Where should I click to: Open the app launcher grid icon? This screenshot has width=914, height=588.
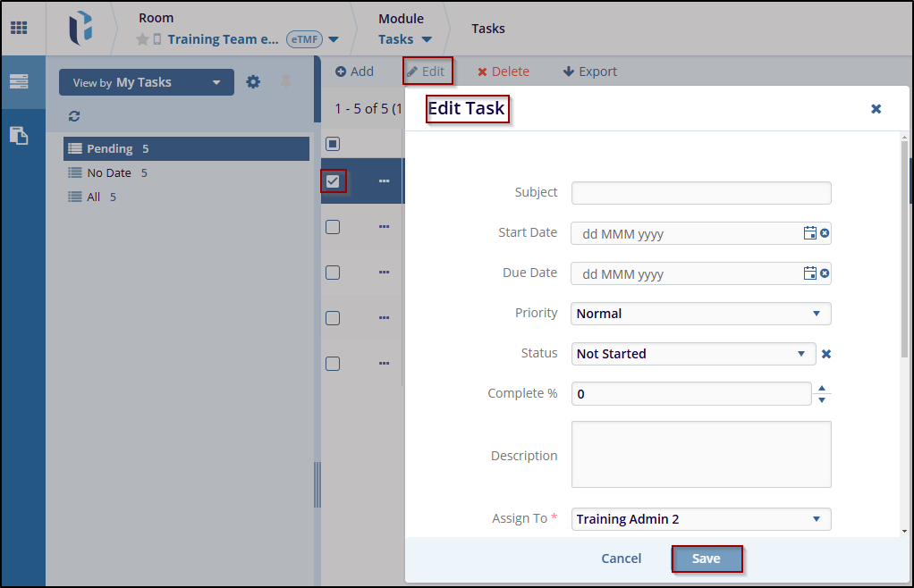click(x=19, y=28)
